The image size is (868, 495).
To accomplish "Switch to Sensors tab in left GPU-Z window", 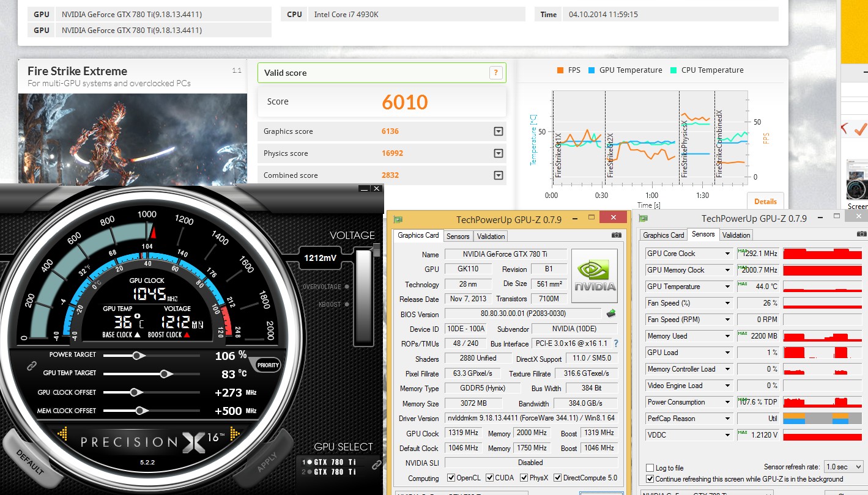I will click(458, 237).
